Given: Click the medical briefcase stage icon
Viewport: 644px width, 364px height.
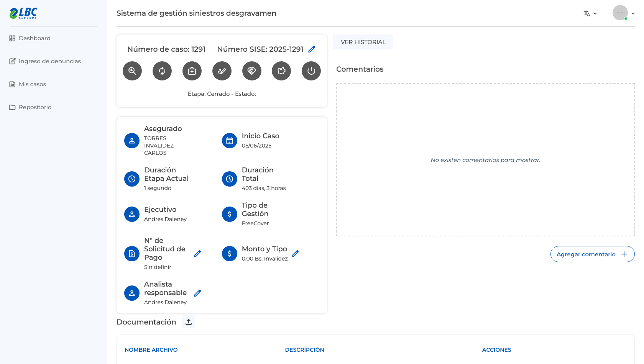Looking at the screenshot, I should coord(192,71).
